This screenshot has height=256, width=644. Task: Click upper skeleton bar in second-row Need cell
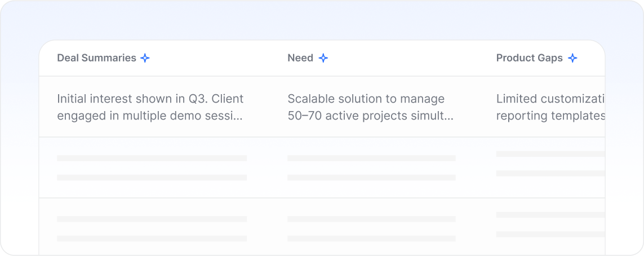pyautogui.click(x=372, y=158)
